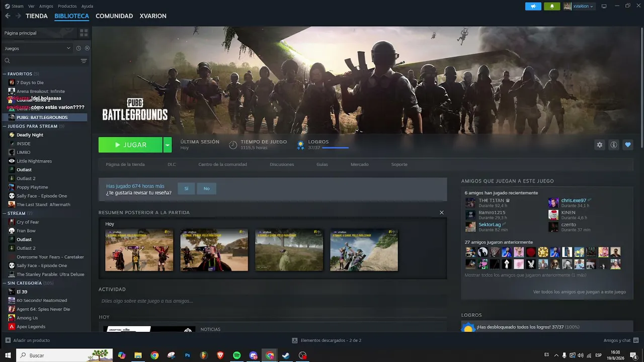Open the Discusiones tab

click(282, 164)
